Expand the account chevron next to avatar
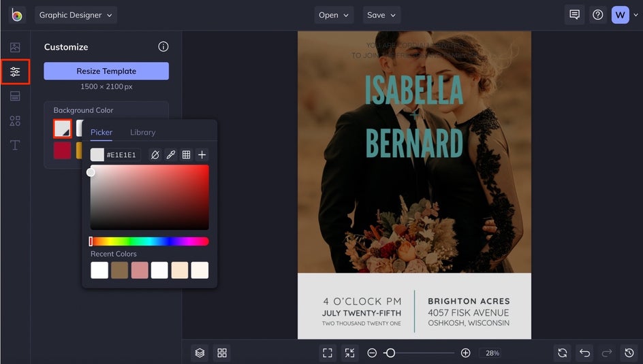Image resolution: width=643 pixels, height=364 pixels. 636,15
